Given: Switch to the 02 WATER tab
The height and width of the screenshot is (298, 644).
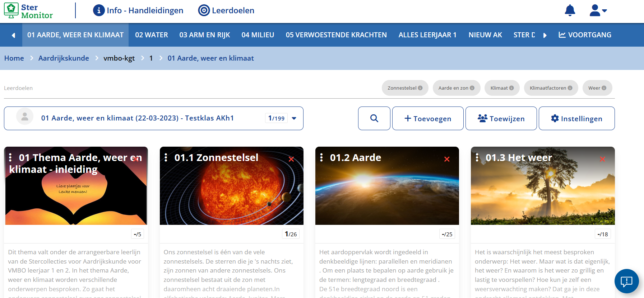Looking at the screenshot, I should click(151, 35).
